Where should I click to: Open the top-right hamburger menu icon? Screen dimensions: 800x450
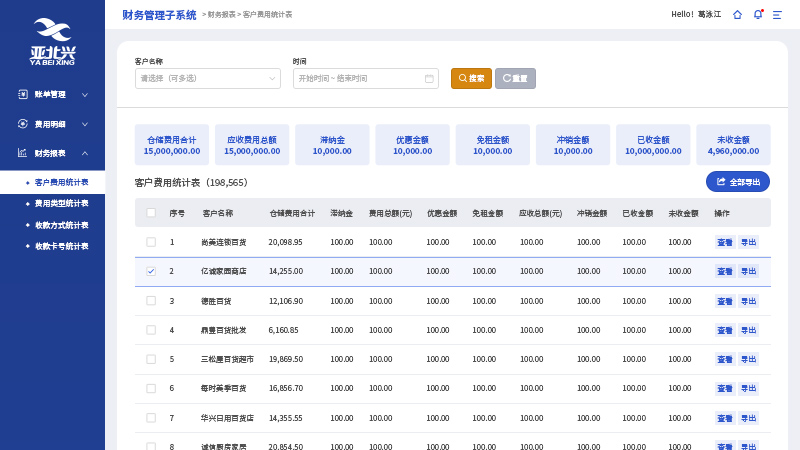pos(777,15)
